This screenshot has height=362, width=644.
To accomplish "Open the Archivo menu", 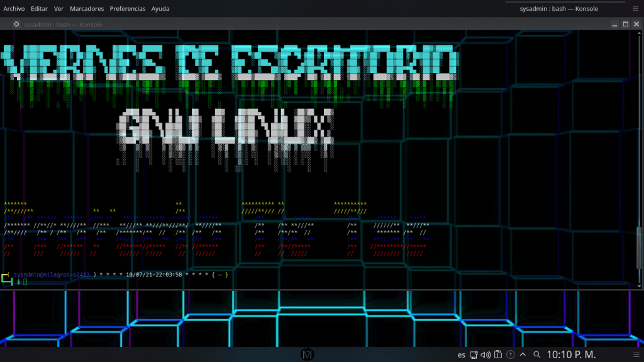I will (14, 9).
